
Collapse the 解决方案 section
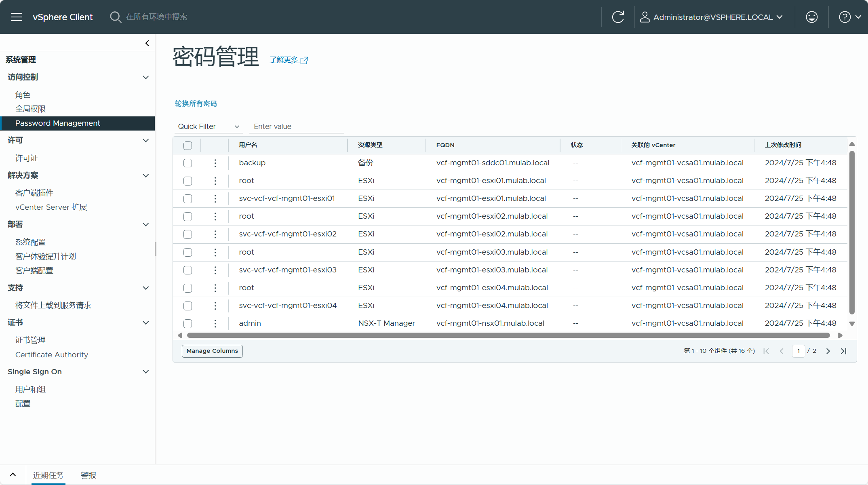pyautogui.click(x=146, y=175)
